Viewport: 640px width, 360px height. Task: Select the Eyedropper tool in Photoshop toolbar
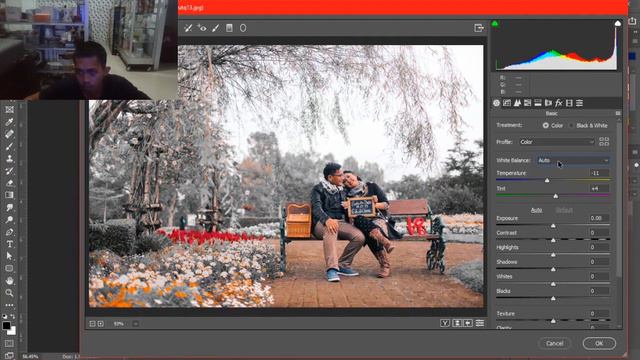click(9, 122)
